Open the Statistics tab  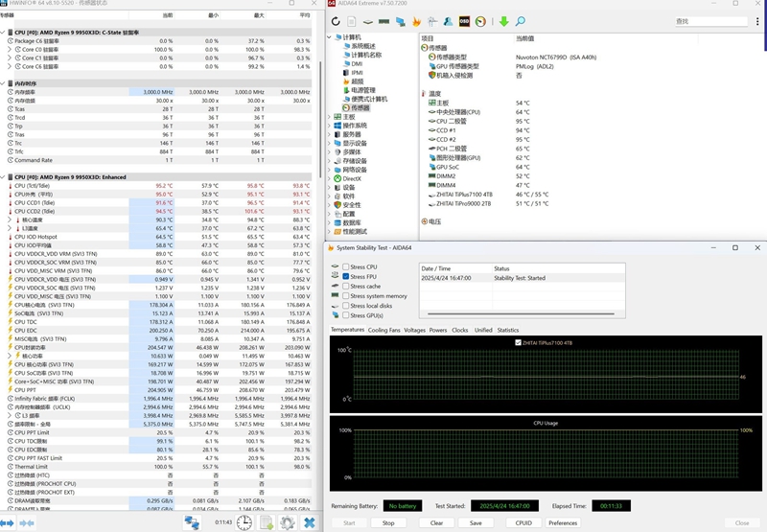(508, 330)
